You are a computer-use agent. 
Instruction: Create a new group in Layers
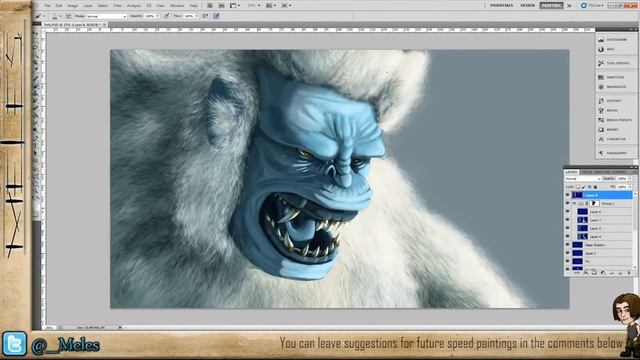point(611,273)
